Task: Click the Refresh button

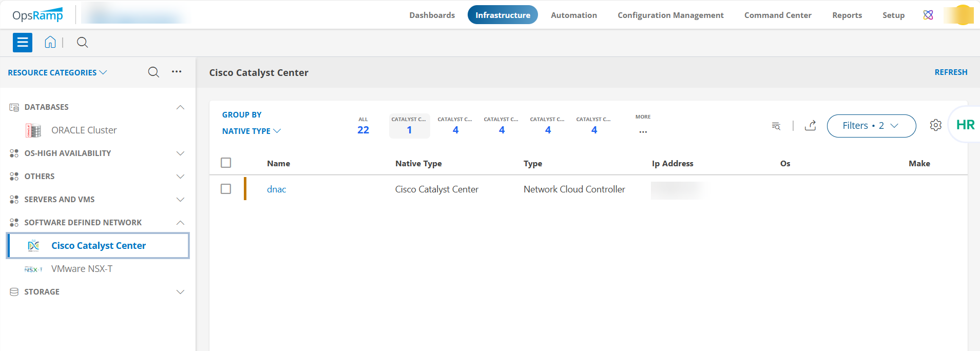Action: (951, 72)
